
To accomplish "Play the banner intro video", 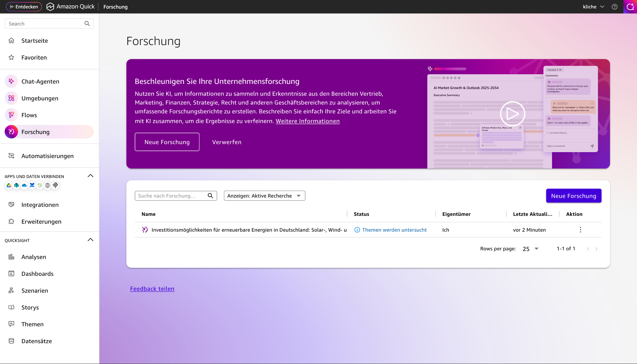I will click(512, 114).
